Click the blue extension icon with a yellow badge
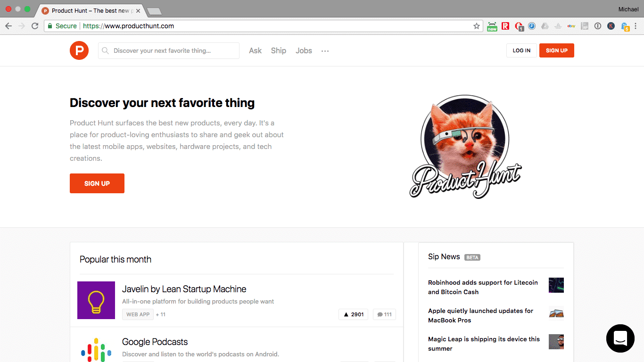This screenshot has width=644, height=362. (626, 26)
